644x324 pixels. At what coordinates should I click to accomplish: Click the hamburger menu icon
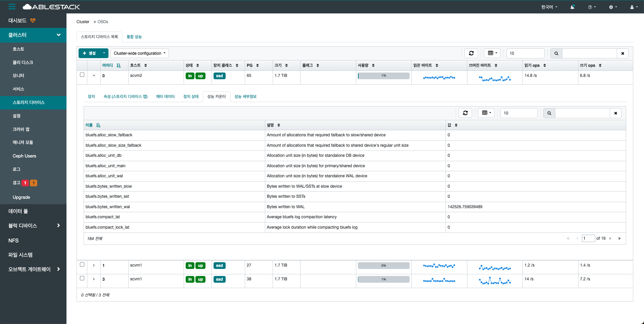point(12,7)
